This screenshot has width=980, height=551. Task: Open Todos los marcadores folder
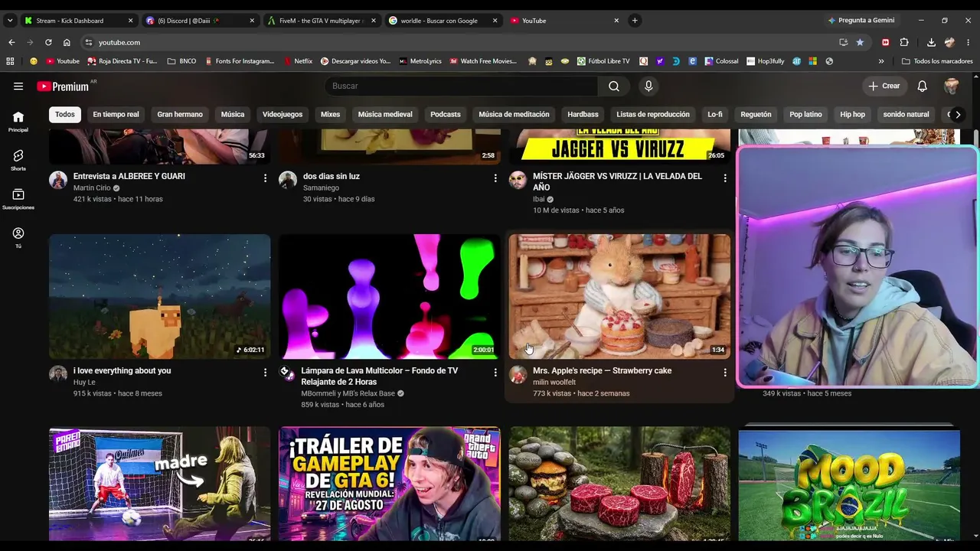click(937, 61)
